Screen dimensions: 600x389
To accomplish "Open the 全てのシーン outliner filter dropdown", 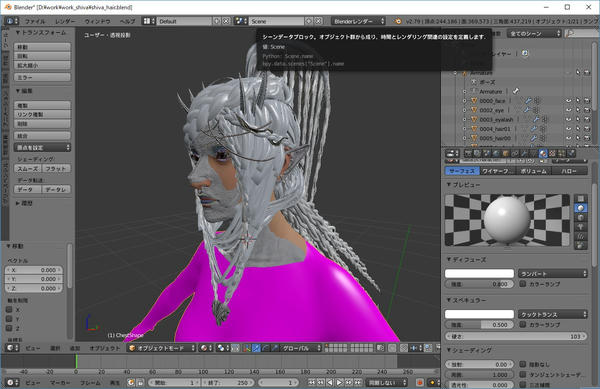I will coord(534,34).
